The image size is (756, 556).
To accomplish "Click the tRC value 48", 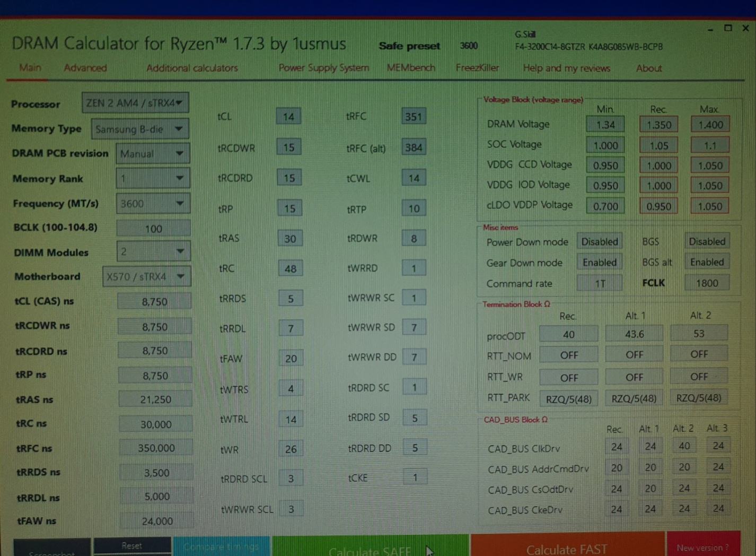I will tap(291, 268).
